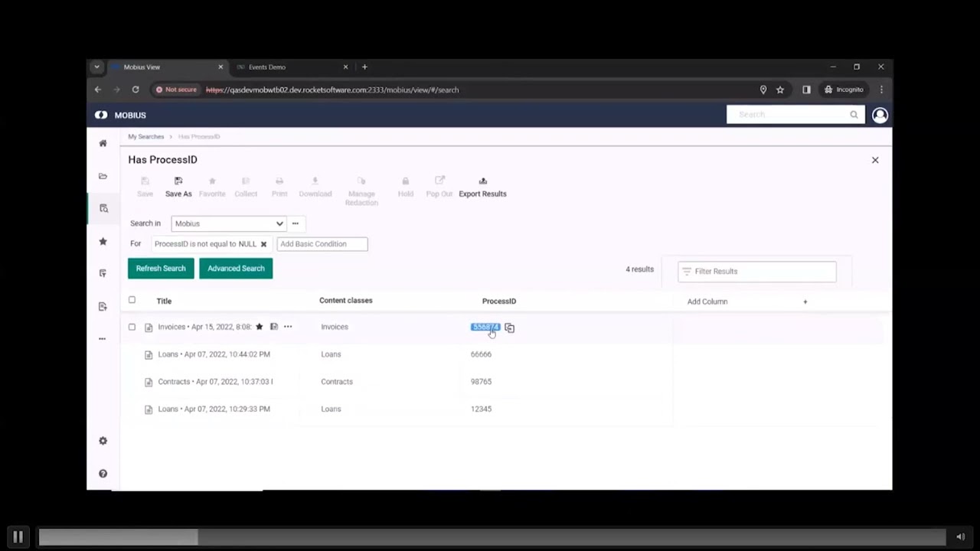
Task: Open the sidebar icon above the three dots
Action: pyautogui.click(x=103, y=307)
